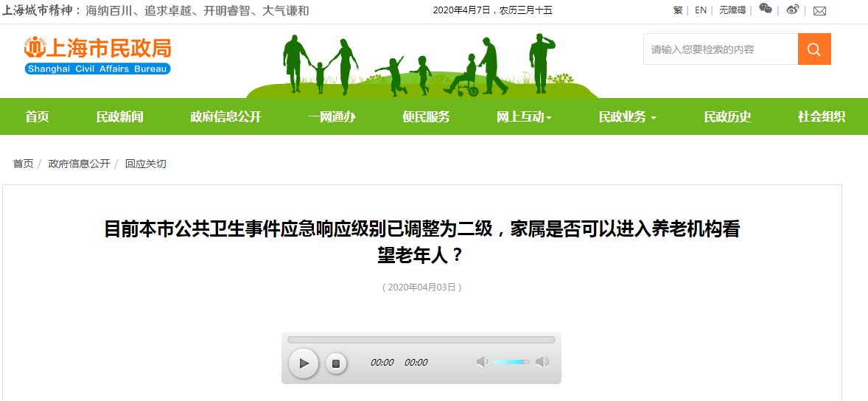
Task: Open the 民政新闻 menu item
Action: click(119, 117)
